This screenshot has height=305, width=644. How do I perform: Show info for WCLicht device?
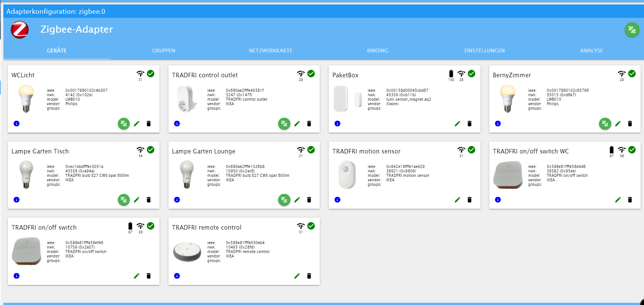coord(16,123)
